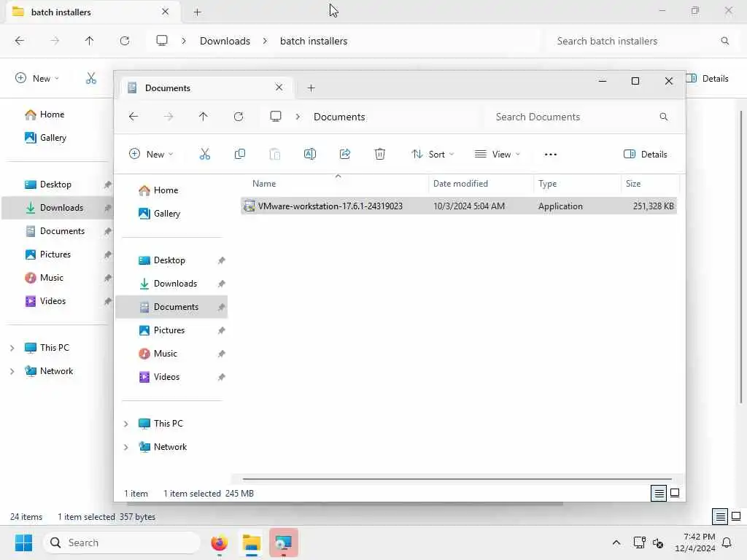Open Pictures in Documents window sidebar
The image size is (747, 560).
tap(169, 330)
